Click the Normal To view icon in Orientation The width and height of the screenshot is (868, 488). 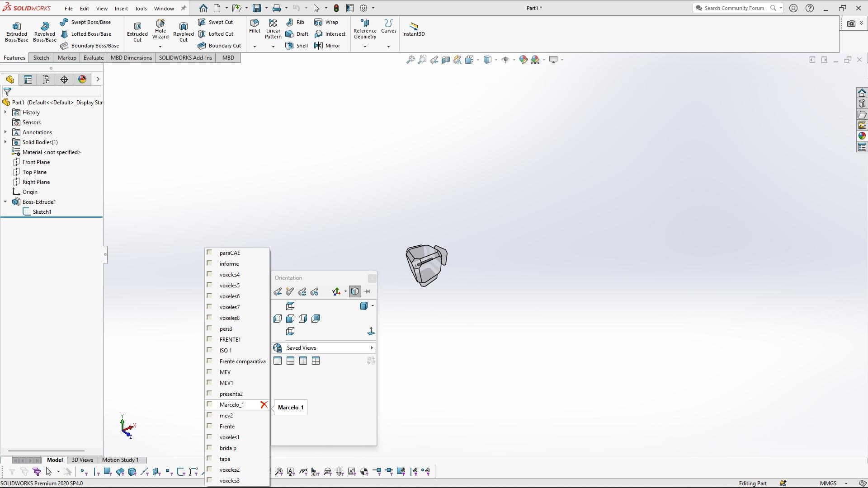point(371,332)
